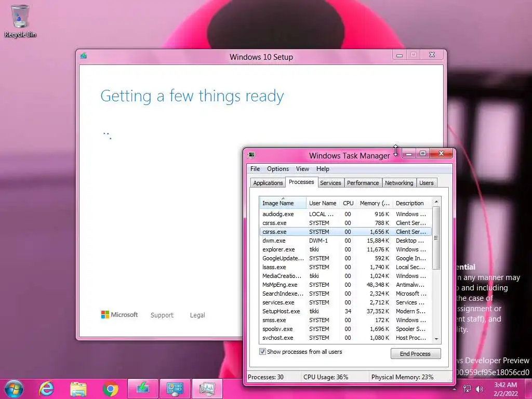The height and width of the screenshot is (399, 532).
Task: Select the Task Manager taskbar button
Action: 207,389
